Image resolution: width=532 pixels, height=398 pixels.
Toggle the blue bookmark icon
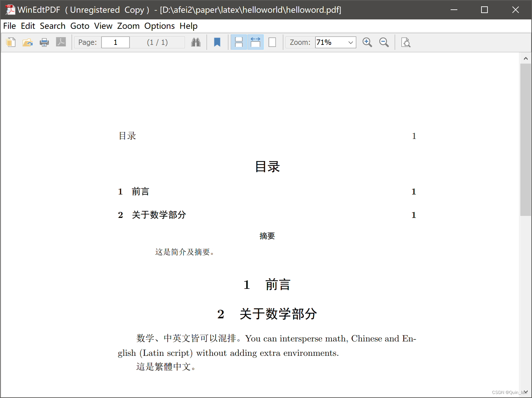[x=217, y=42]
